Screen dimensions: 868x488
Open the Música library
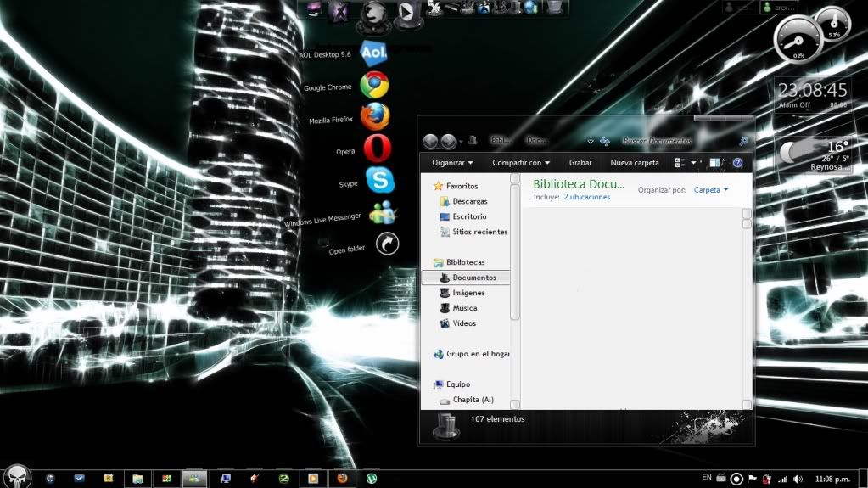(x=458, y=308)
